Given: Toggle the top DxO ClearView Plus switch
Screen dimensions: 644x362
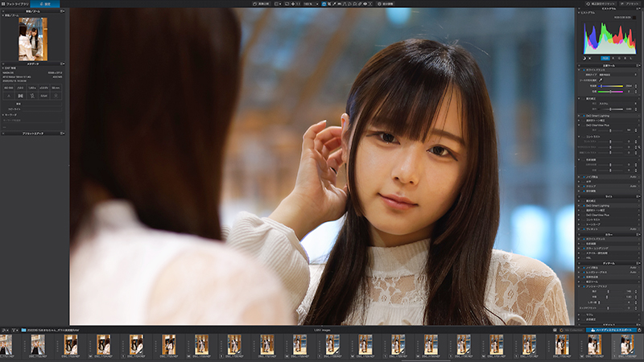Looking at the screenshot, I should point(584,125).
